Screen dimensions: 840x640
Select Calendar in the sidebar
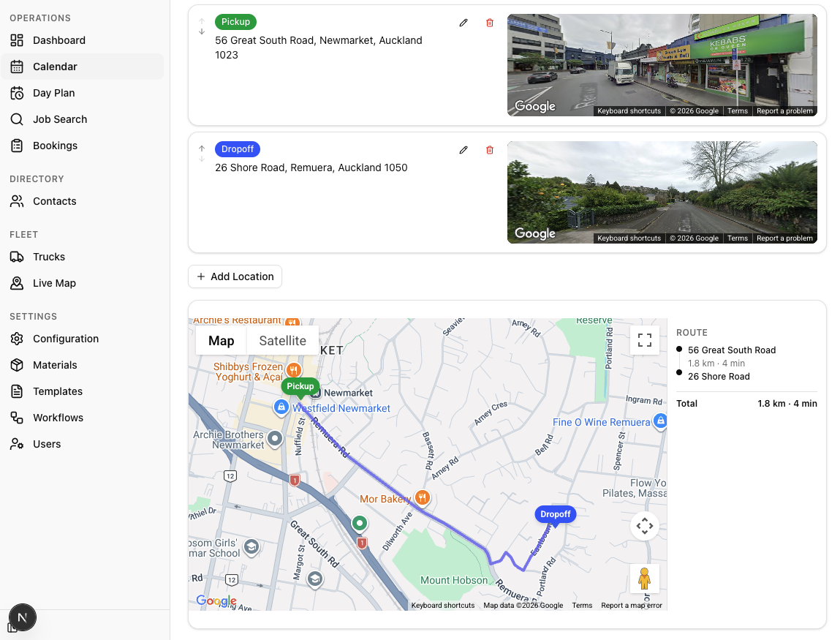click(82, 67)
